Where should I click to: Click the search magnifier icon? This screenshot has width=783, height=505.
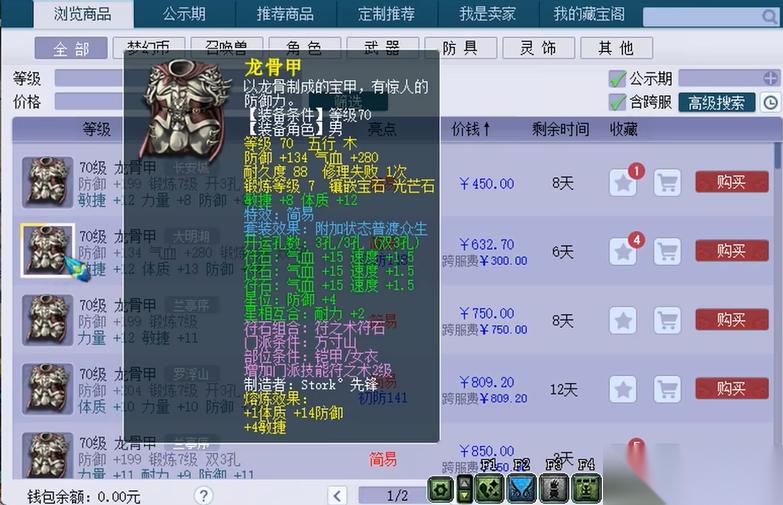click(x=769, y=16)
